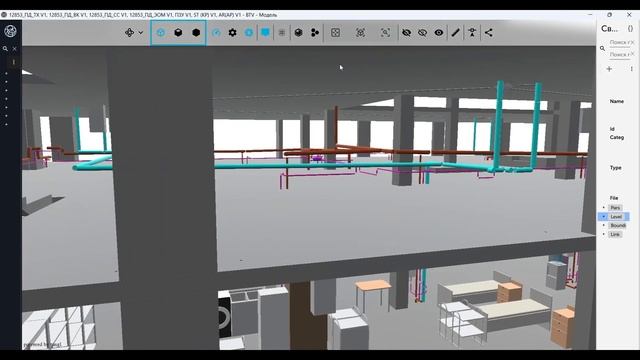Show all elements with eye icon
640x360 pixels.
[439, 33]
